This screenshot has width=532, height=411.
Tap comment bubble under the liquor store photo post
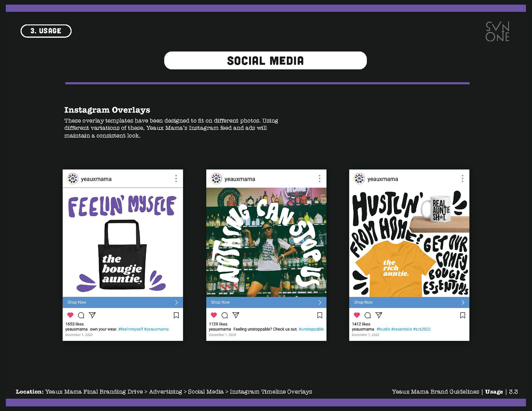(x=225, y=315)
